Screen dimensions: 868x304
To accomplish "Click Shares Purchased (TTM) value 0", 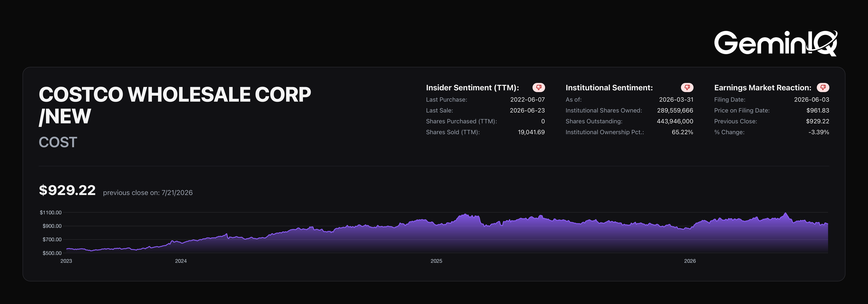I will click(543, 121).
